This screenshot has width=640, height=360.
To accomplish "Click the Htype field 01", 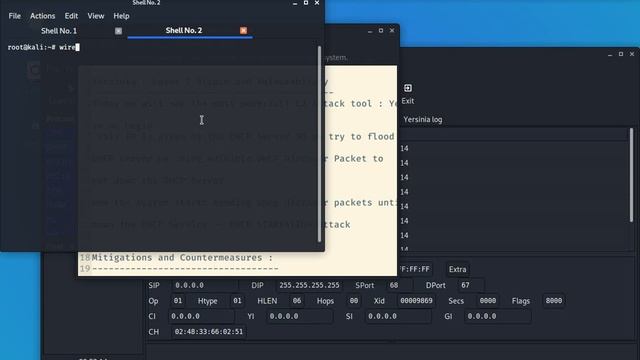I will tap(237, 301).
